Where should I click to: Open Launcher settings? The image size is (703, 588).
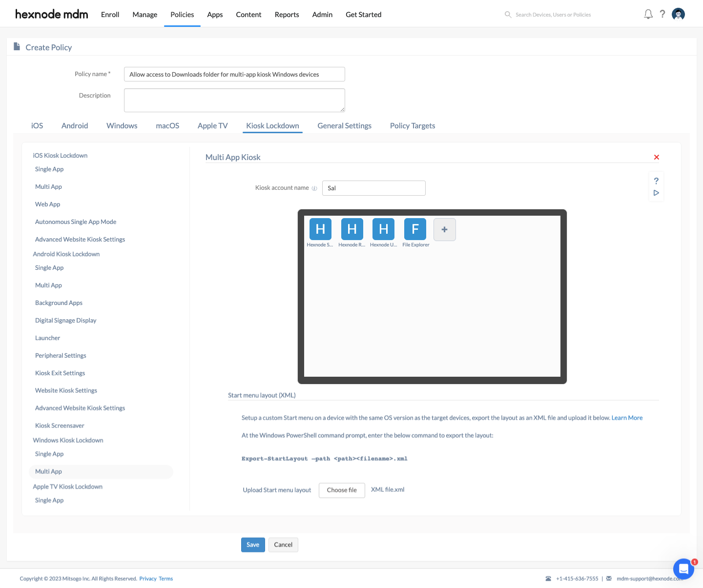(48, 338)
